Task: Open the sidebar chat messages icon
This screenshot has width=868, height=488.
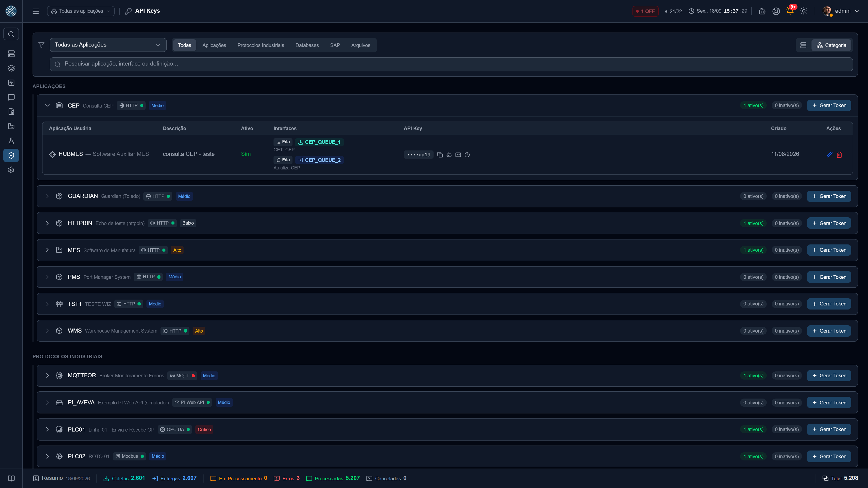Action: [x=11, y=97]
